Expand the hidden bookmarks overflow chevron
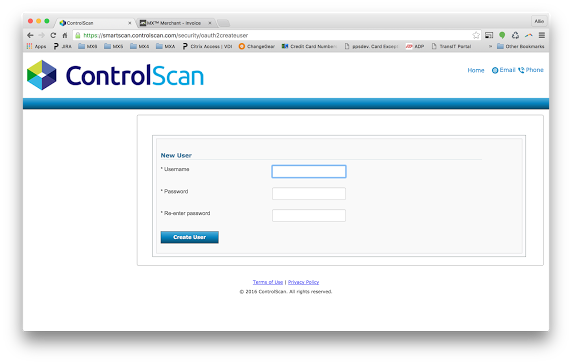This screenshot has height=364, width=572. point(490,46)
